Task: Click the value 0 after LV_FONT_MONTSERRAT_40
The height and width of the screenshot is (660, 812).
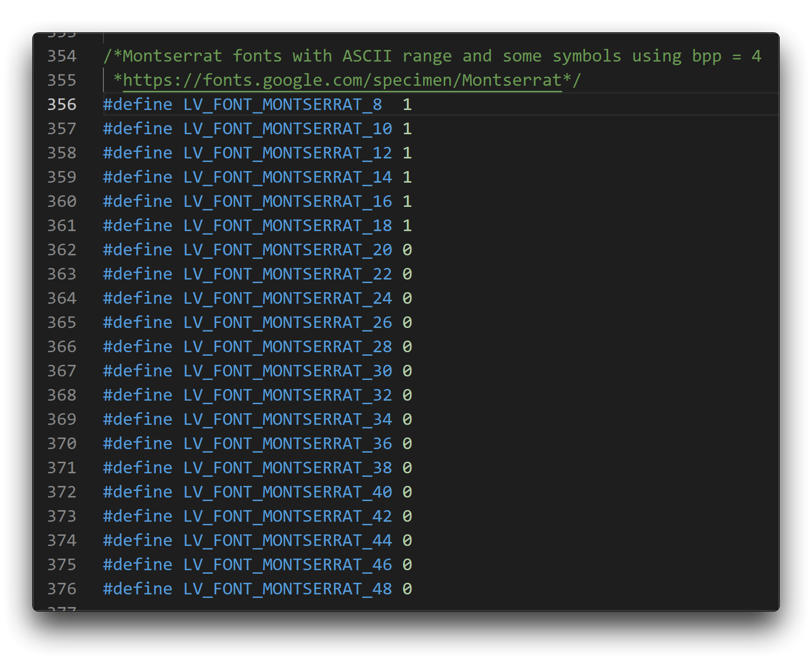Action: (x=408, y=492)
